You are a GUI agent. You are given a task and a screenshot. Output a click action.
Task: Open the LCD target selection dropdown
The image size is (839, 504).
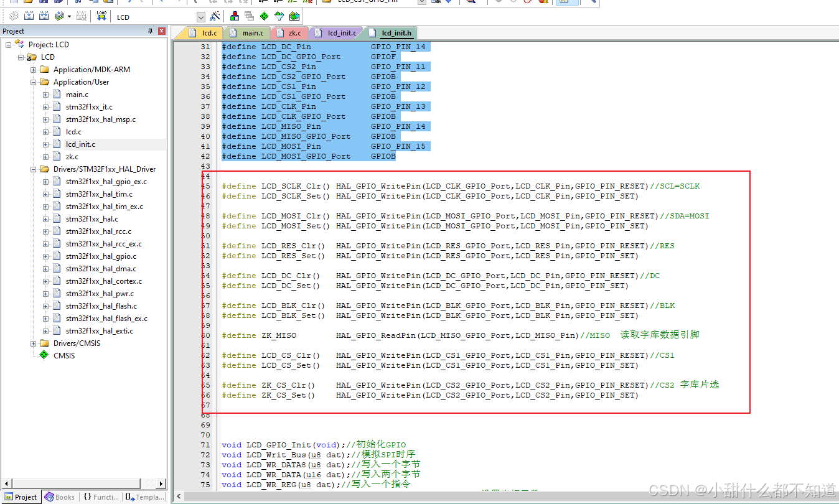tap(201, 17)
